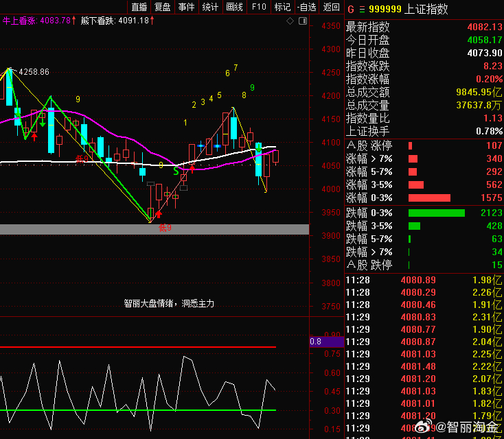Click the diamond icon above chart
504x439 pixels.
290,21
